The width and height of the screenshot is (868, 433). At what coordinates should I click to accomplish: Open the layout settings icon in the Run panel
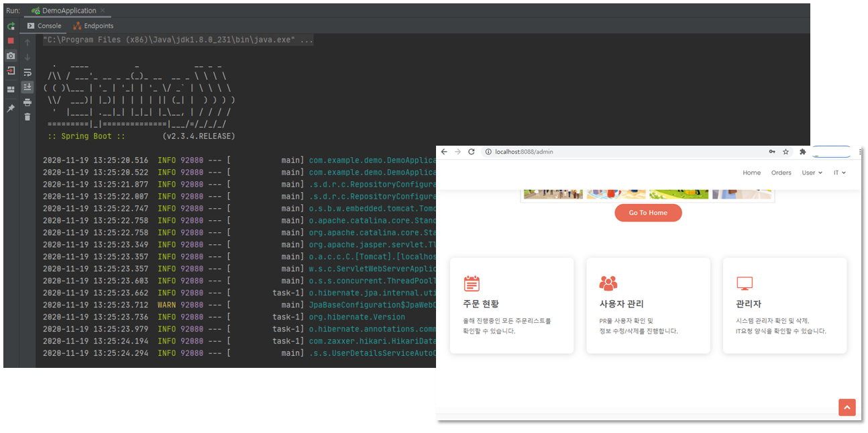pyautogui.click(x=11, y=89)
